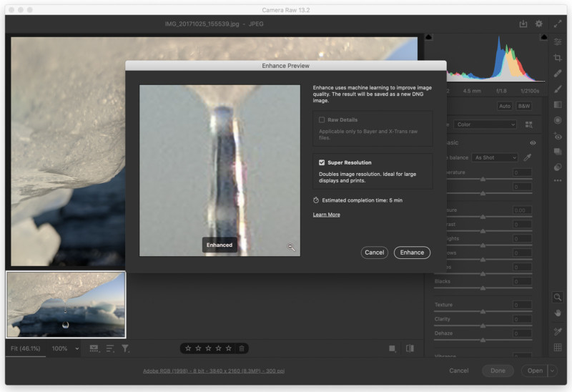
Task: Toggle Basic panel visibility eye
Action: pyautogui.click(x=533, y=143)
